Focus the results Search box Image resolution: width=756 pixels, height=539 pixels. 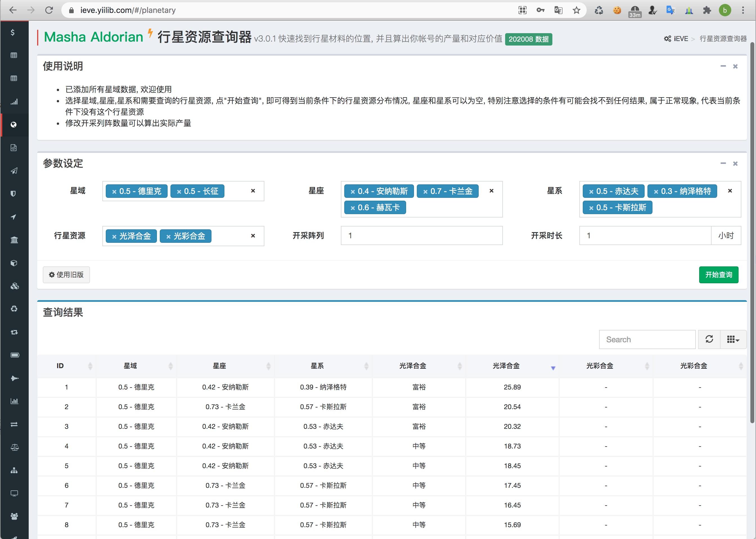coord(647,339)
